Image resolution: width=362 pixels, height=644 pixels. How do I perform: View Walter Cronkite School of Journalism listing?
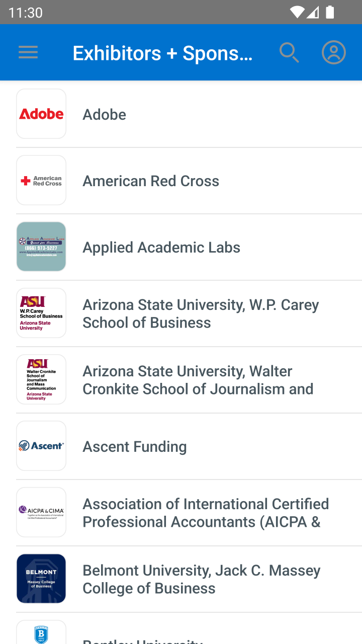pyautogui.click(x=198, y=380)
